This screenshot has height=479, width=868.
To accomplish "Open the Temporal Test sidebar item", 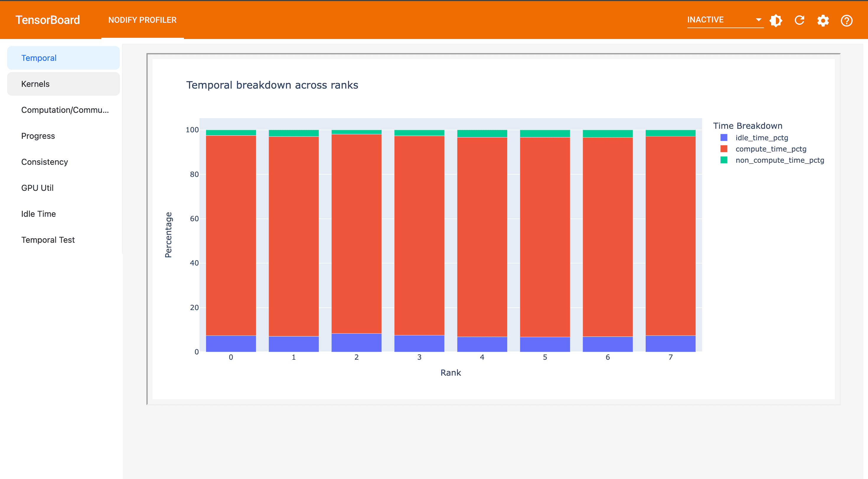I will point(63,240).
